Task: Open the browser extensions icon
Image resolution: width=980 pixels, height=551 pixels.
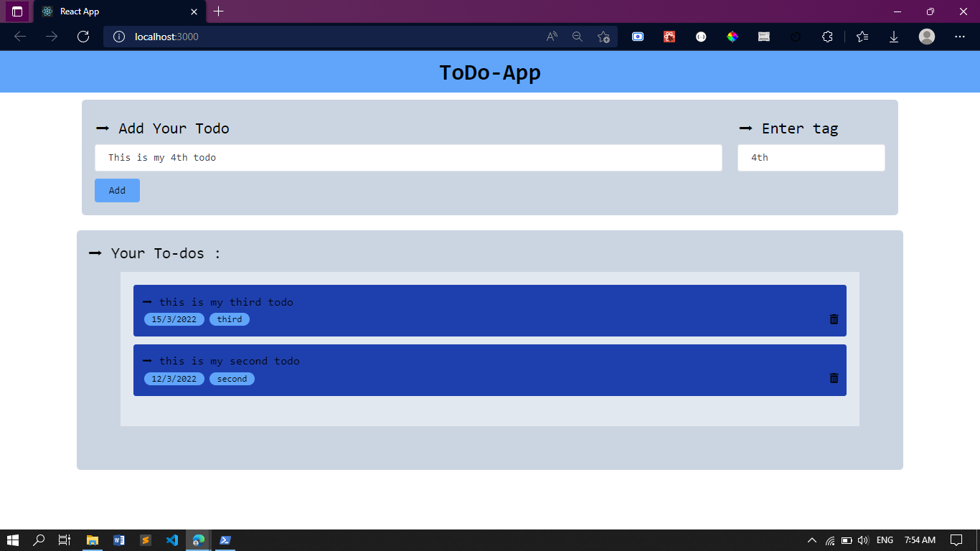Action: 827,37
